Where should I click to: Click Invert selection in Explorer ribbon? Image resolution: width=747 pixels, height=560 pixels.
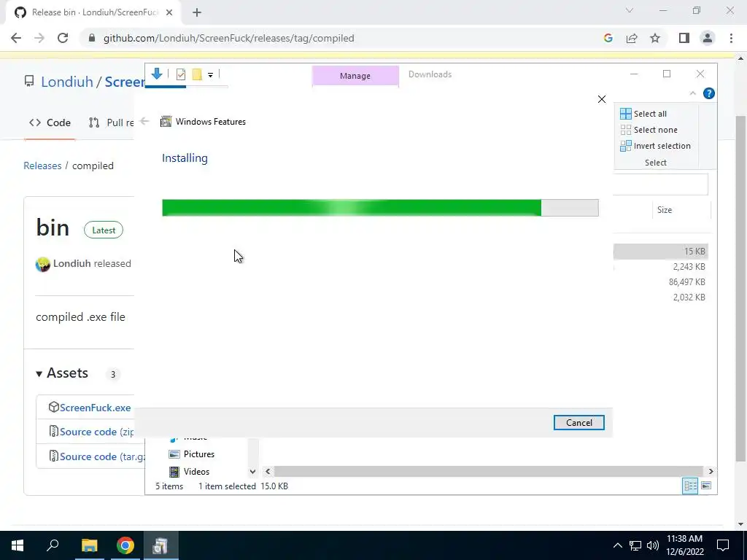(655, 146)
